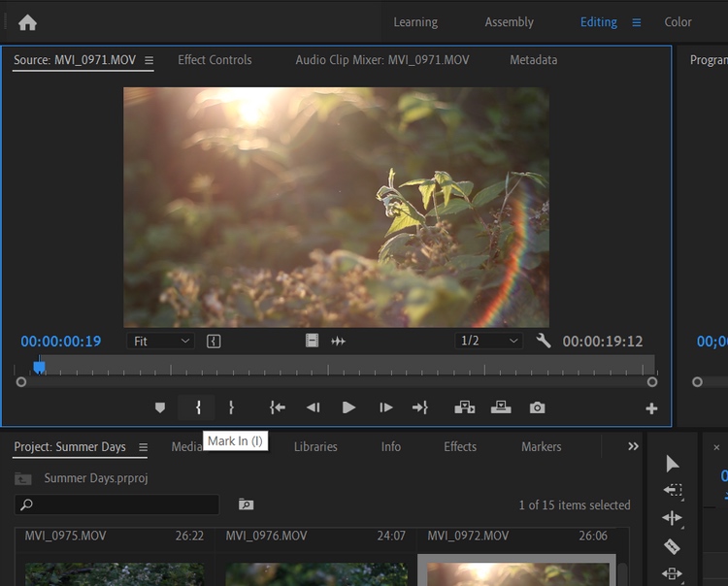Click the Drag Video Only icon
This screenshot has height=586, width=728.
pos(312,342)
